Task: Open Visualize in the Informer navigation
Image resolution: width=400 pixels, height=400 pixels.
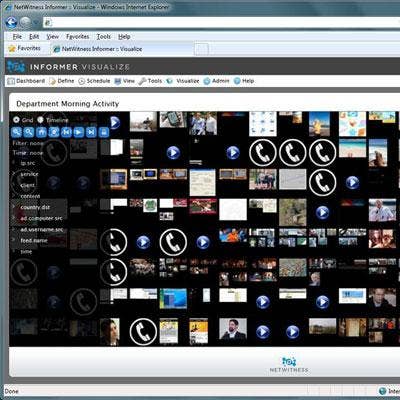Action: tap(183, 81)
